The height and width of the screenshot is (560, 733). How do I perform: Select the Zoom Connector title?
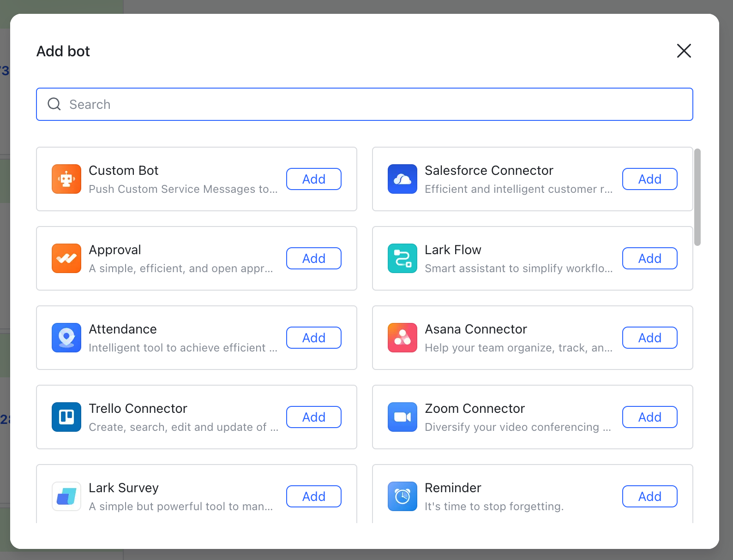click(475, 409)
